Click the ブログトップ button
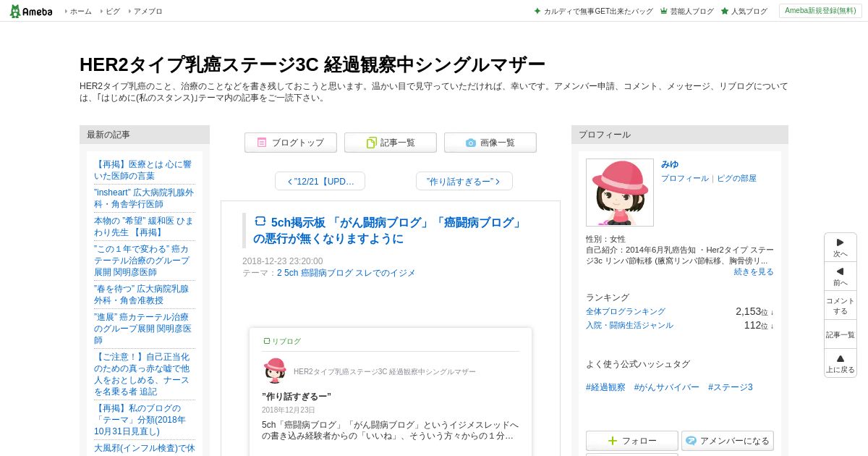Image resolution: width=868 pixels, height=456 pixels. (291, 143)
